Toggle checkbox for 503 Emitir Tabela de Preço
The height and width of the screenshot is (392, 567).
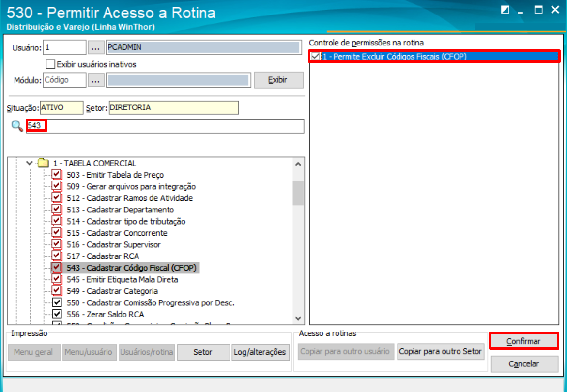pyautogui.click(x=57, y=175)
